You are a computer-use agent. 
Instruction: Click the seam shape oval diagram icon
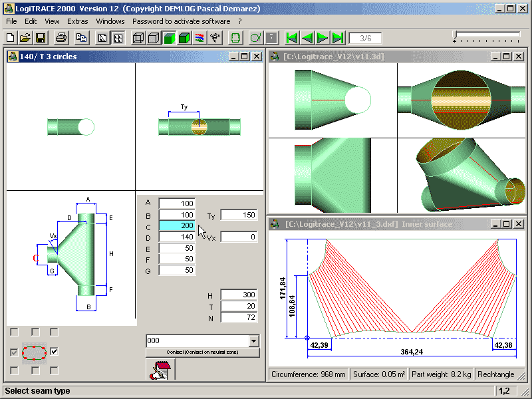[x=34, y=353]
